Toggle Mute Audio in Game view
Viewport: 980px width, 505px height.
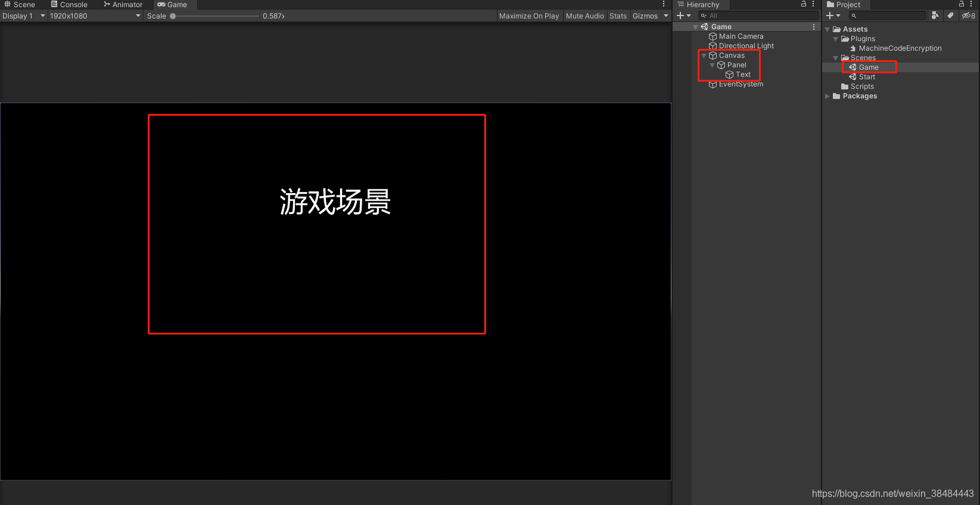pos(584,16)
